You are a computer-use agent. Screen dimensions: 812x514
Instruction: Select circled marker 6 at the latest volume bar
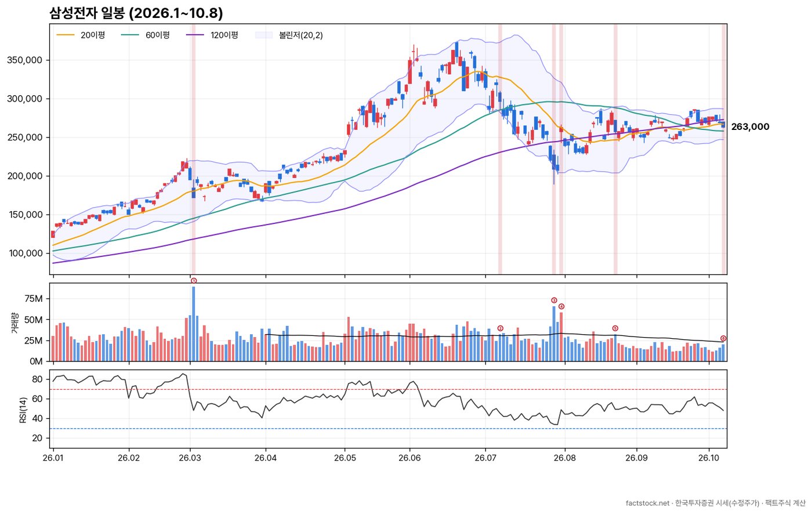723,338
